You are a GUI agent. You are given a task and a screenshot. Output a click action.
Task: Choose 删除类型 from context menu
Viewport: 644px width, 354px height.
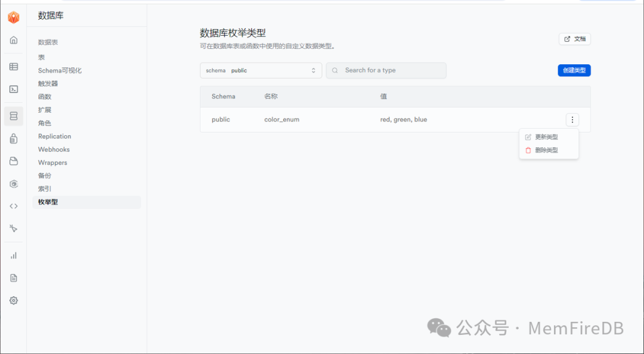[549, 150]
